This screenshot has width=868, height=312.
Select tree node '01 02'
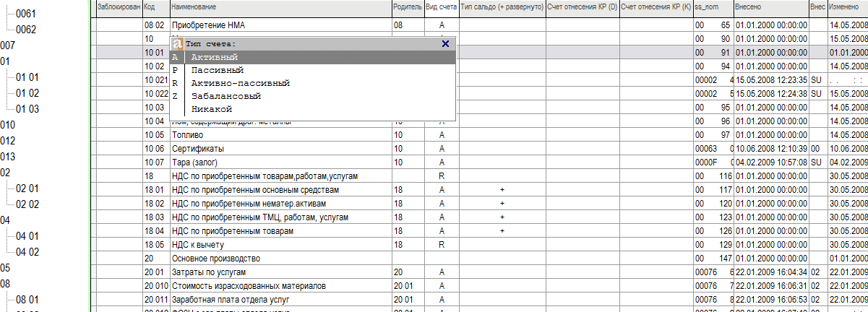[x=27, y=93]
